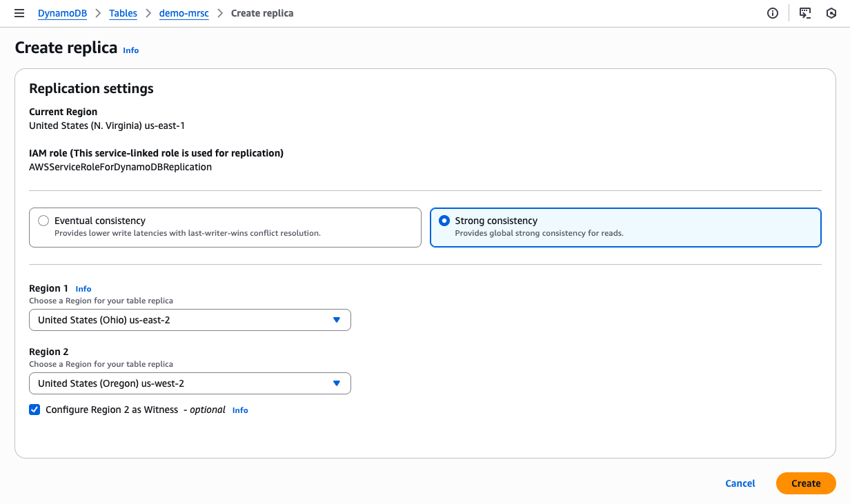The width and height of the screenshot is (850, 504).
Task: Expand the Region 2 dropdown arrow
Action: (337, 383)
